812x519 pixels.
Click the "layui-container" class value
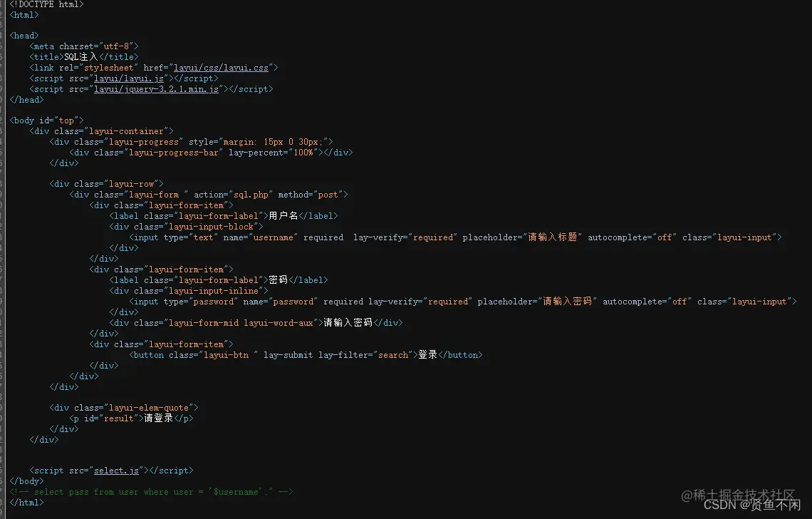(x=126, y=131)
